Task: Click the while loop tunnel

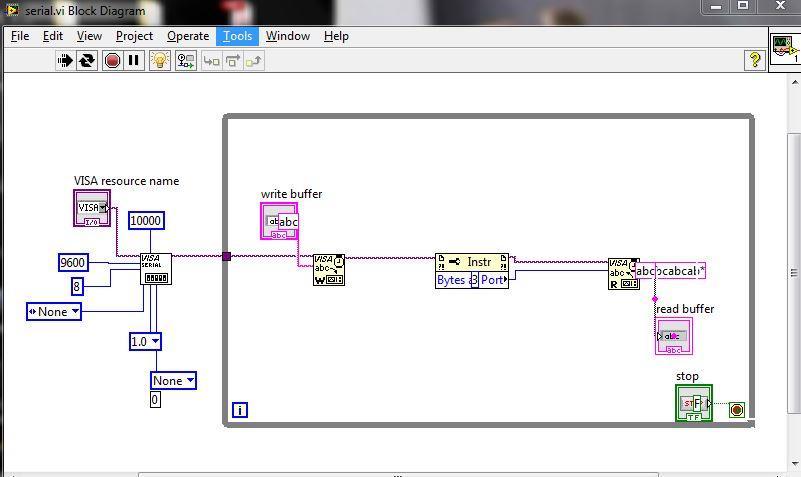Action: 227,256
